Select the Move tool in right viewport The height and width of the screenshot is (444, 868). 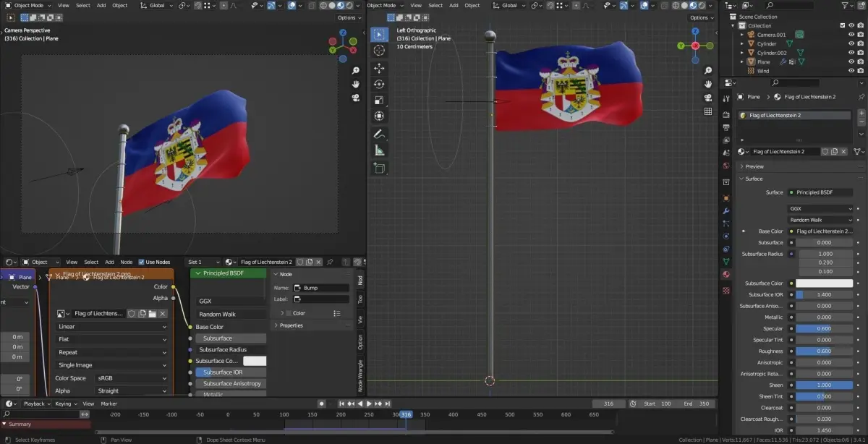[x=379, y=68]
